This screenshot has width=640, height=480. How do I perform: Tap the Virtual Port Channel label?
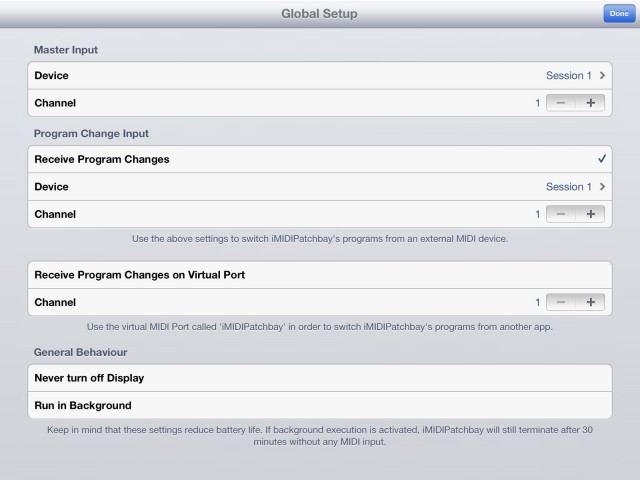(x=55, y=302)
